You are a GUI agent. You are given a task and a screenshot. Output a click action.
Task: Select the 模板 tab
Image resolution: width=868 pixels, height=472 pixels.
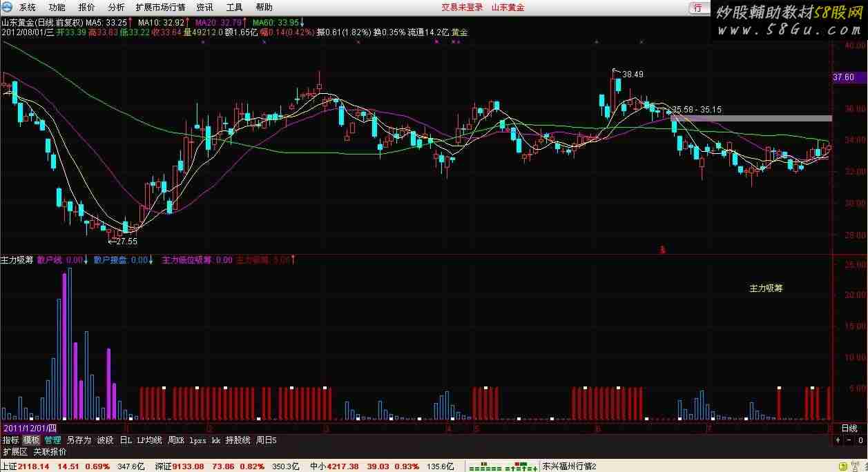(x=32, y=440)
